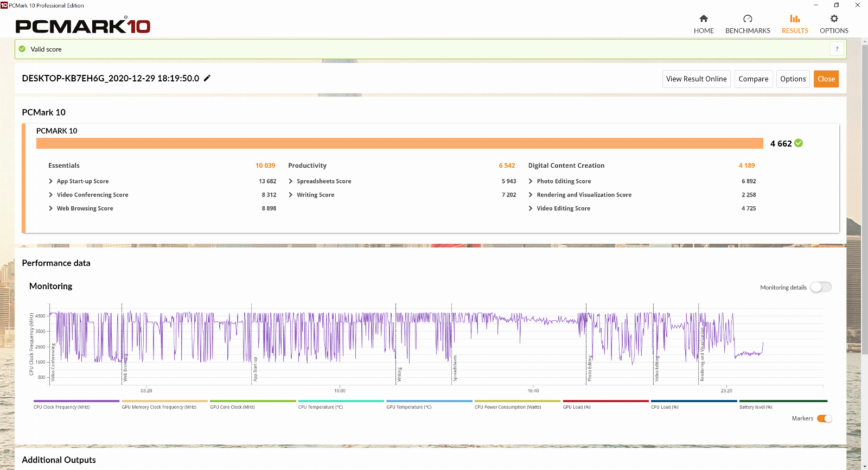Click the question mark help button
The image size is (868, 470).
pos(837,49)
